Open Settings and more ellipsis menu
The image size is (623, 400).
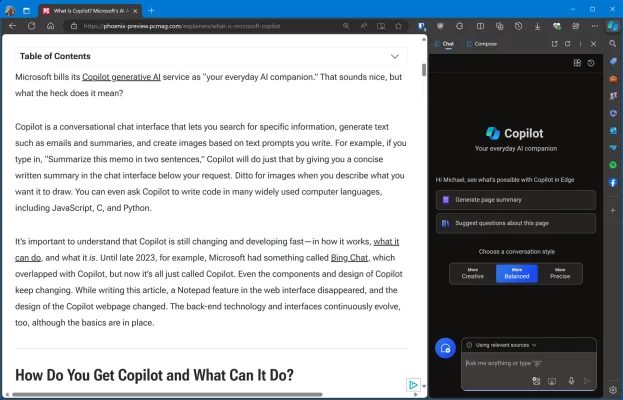coord(594,26)
